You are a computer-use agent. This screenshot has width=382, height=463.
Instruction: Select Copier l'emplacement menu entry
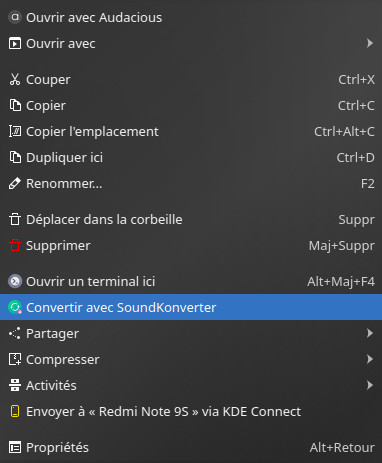point(191,131)
